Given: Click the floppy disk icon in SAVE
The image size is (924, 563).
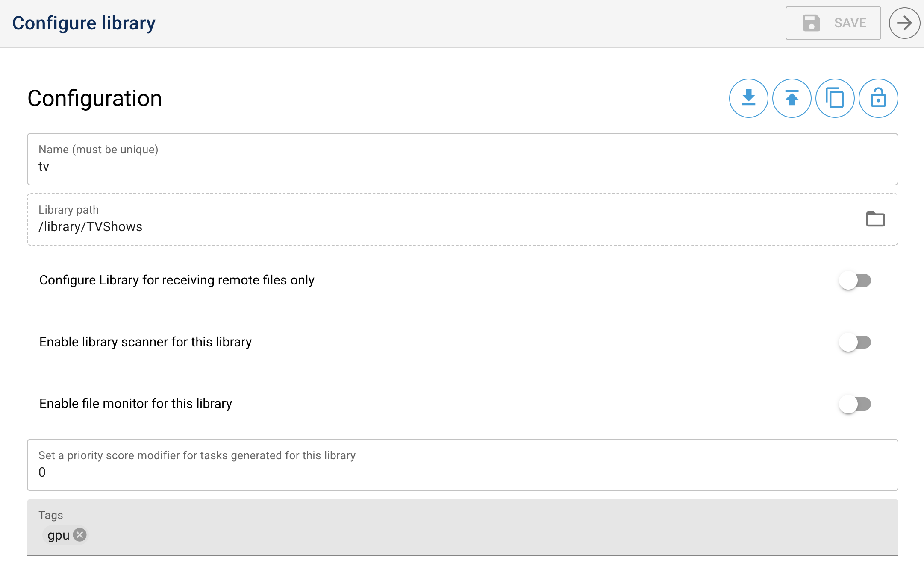Looking at the screenshot, I should (x=811, y=23).
